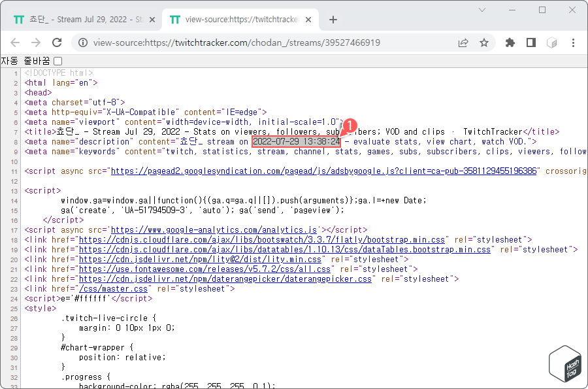The width and height of the screenshot is (588, 389).
Task: Open the google-analytics.com analytics.js link
Action: pos(214,230)
